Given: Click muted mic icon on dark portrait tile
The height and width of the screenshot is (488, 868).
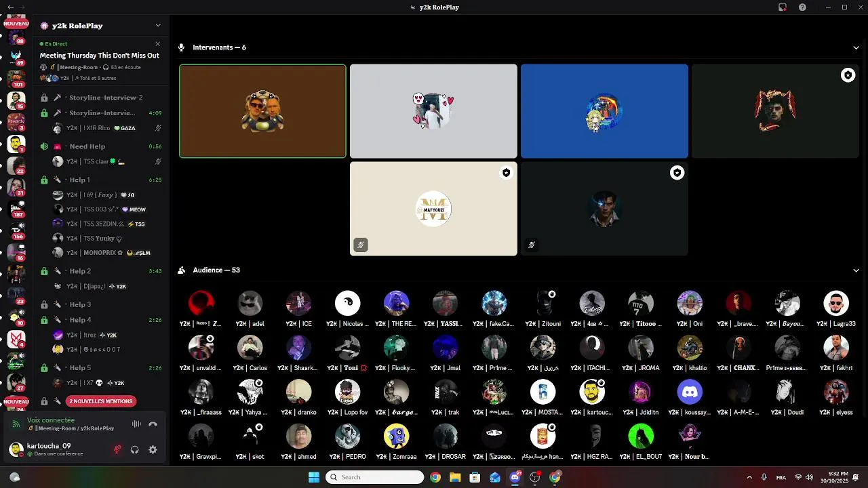Looking at the screenshot, I should point(532,245).
